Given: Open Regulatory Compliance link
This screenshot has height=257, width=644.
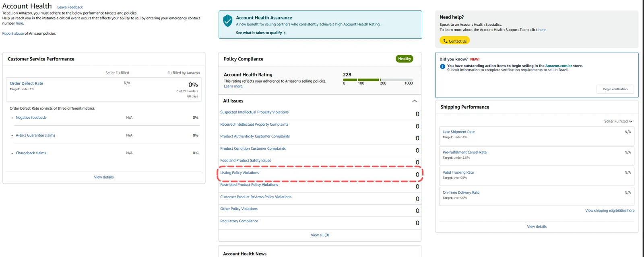Looking at the screenshot, I should point(239,221).
